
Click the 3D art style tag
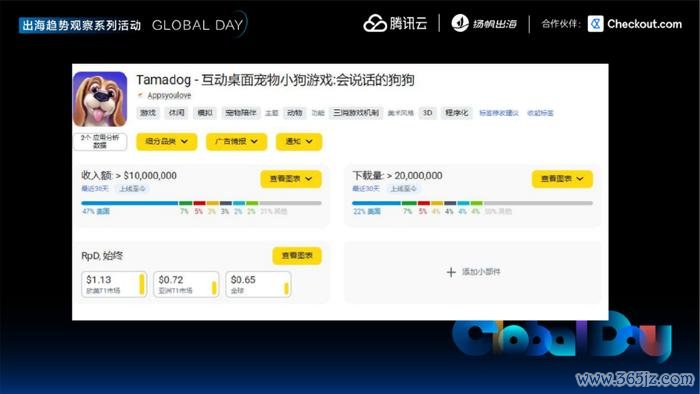427,113
